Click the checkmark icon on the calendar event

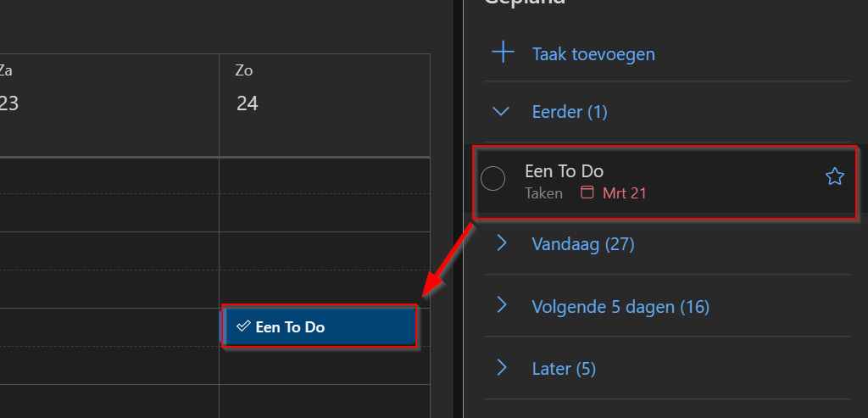pos(243,326)
